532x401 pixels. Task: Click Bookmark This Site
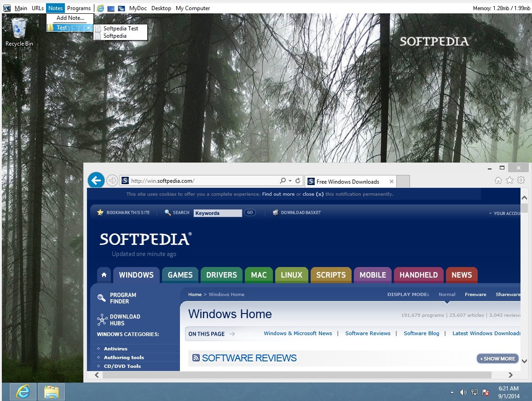click(x=123, y=213)
